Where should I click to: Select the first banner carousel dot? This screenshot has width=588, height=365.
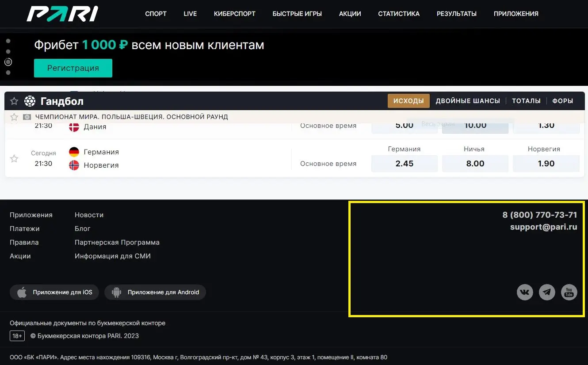point(8,41)
